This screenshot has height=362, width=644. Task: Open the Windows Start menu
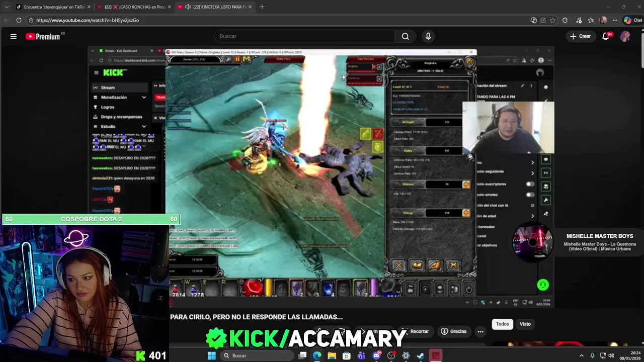(x=212, y=355)
